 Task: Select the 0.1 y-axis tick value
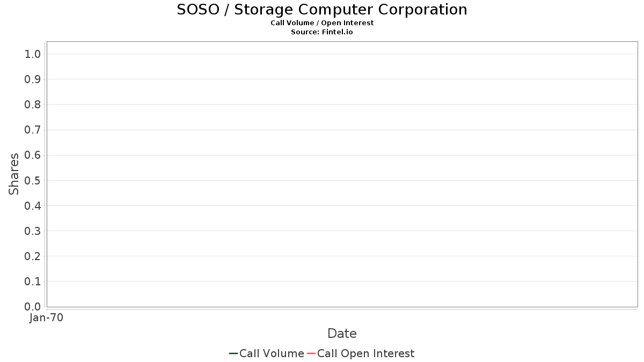coord(33,282)
